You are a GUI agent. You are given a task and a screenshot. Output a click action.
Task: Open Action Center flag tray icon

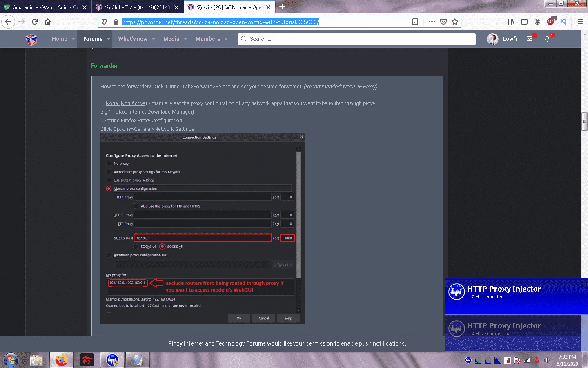pyautogui.click(x=517, y=360)
